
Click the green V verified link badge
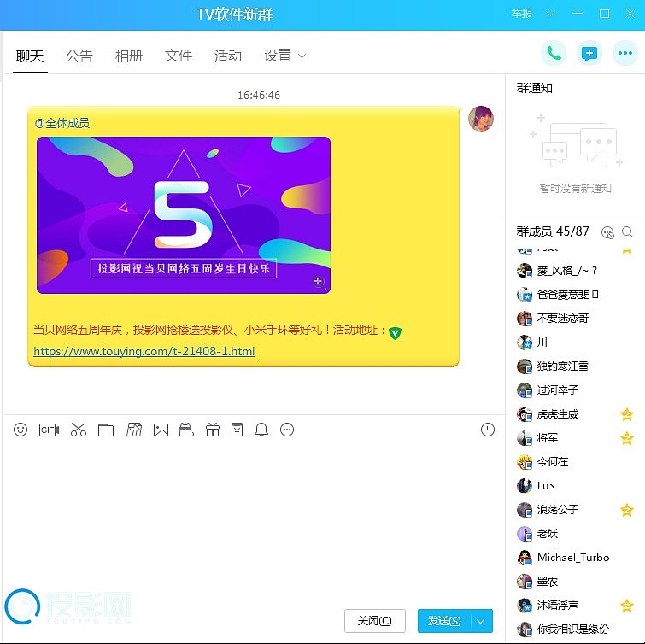point(395,333)
